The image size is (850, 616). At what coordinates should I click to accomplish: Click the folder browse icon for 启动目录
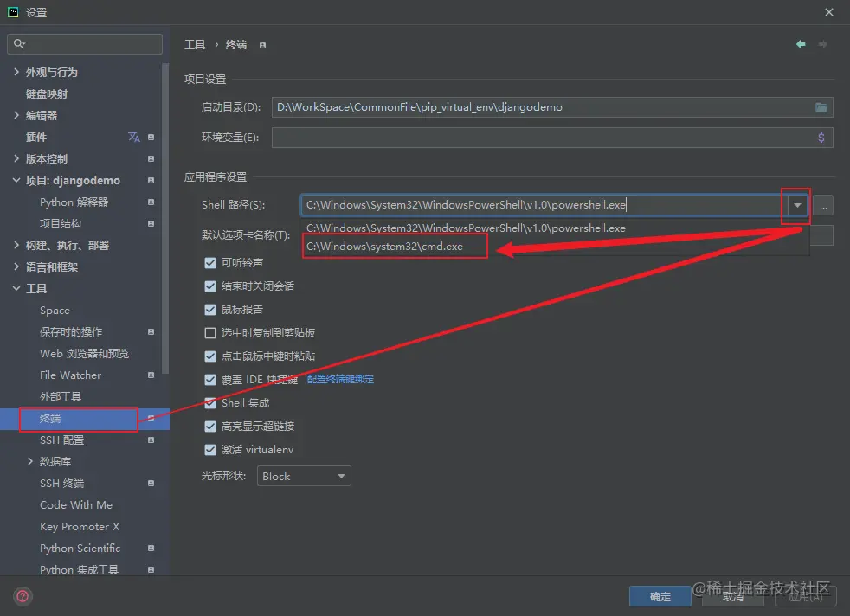tap(821, 107)
